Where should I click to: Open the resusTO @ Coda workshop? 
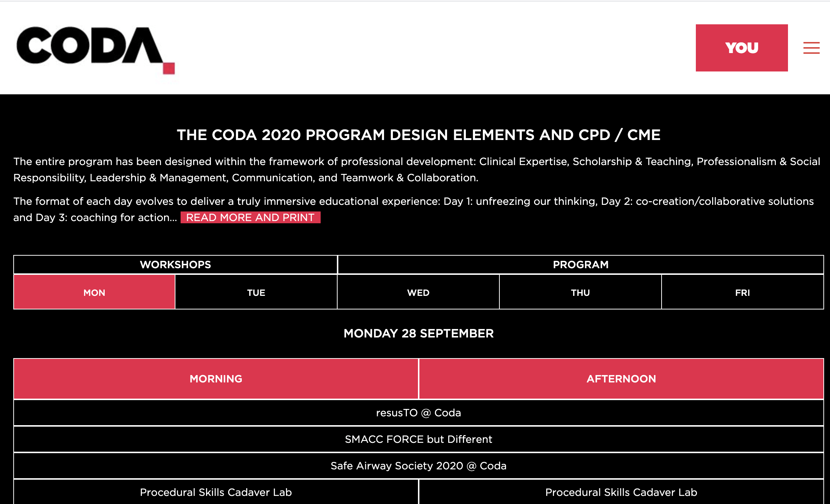[x=418, y=413]
